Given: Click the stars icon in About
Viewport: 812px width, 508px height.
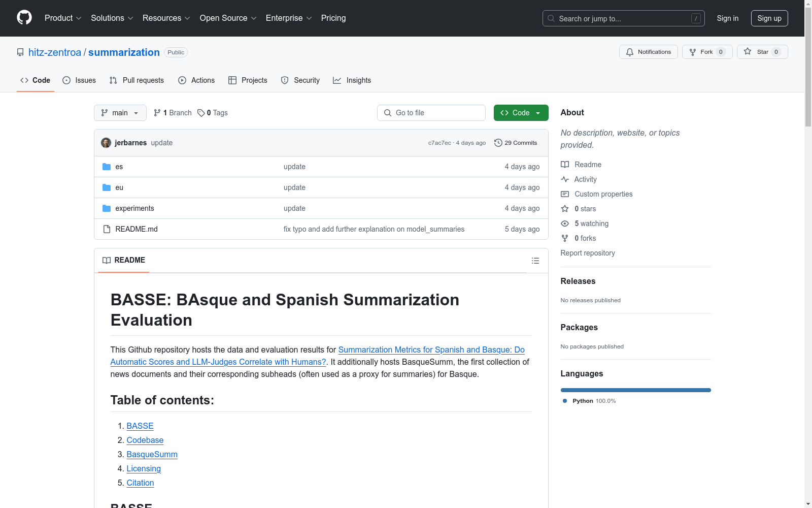Looking at the screenshot, I should click(x=565, y=209).
